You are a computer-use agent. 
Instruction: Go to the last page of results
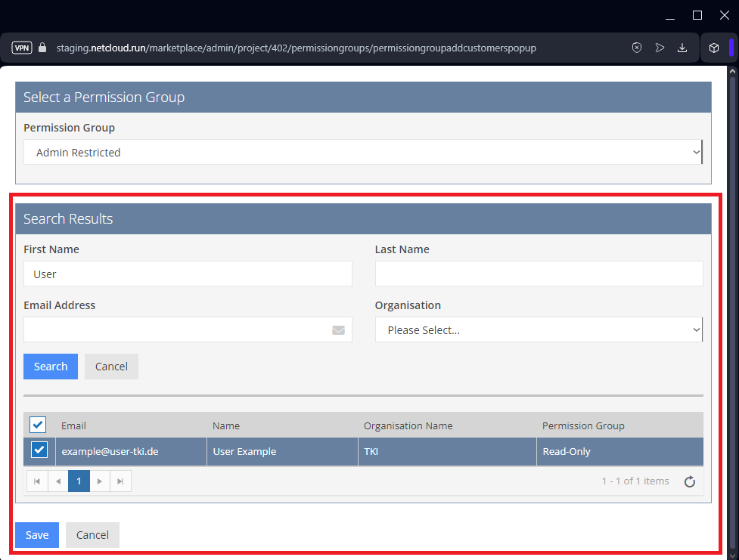click(x=120, y=481)
